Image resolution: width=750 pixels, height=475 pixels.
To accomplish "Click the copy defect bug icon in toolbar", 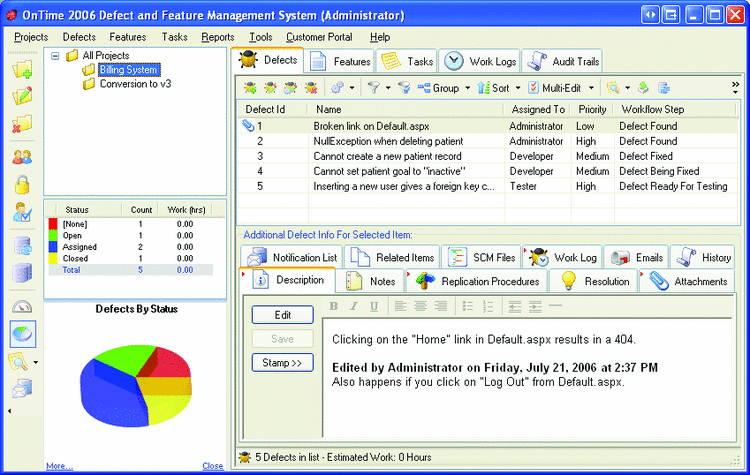I will [x=290, y=88].
